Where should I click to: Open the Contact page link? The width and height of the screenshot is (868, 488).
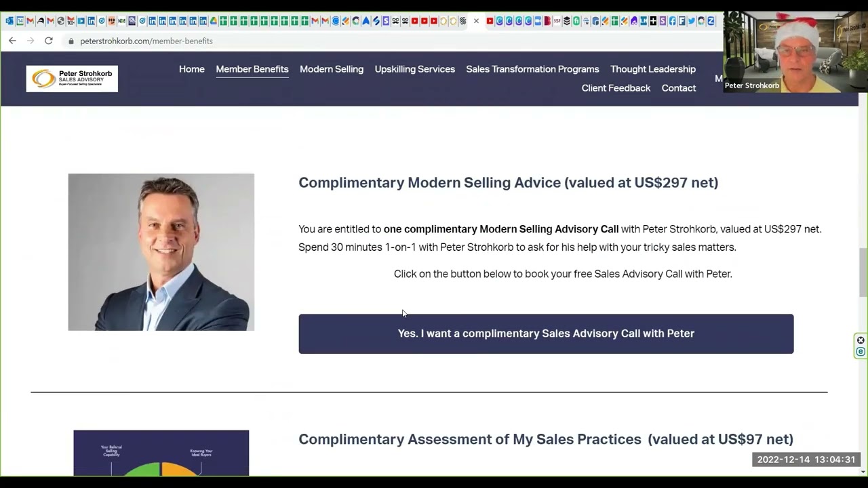pyautogui.click(x=679, y=88)
